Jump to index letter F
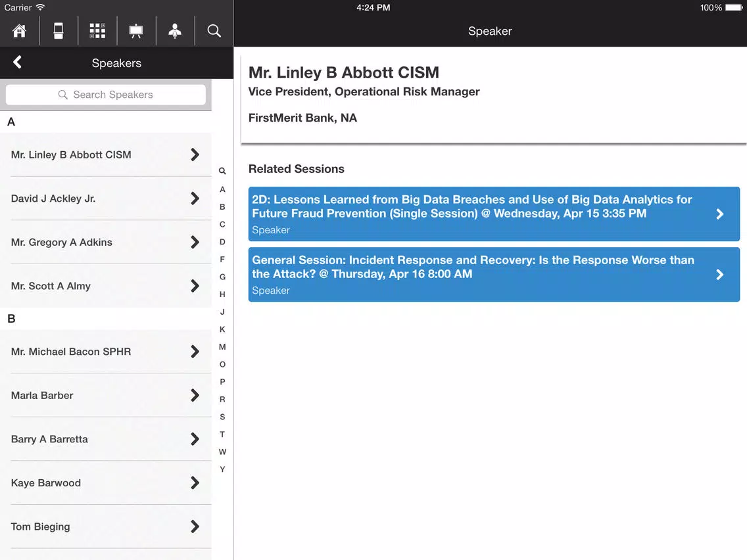Viewport: 747px width, 560px height. click(x=222, y=260)
